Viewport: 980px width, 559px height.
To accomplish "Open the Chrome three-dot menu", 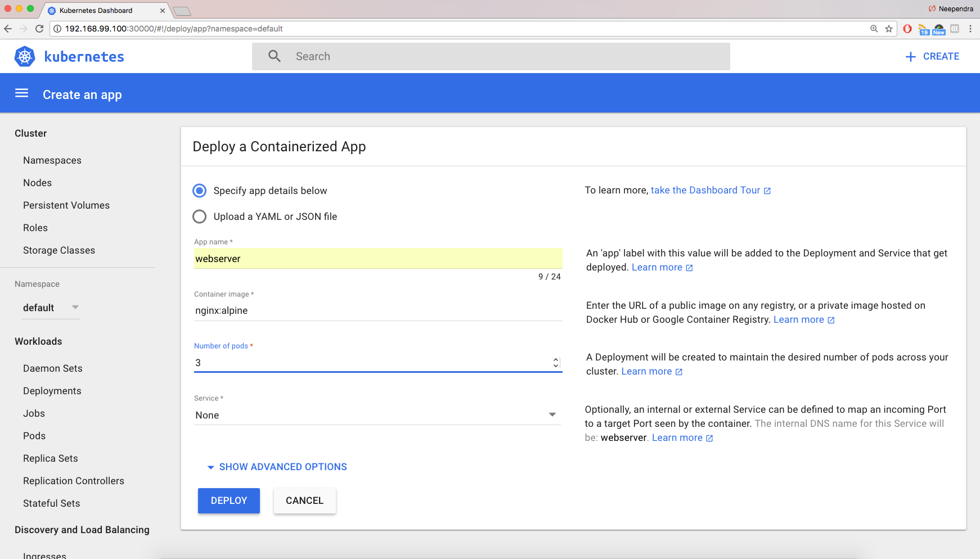I will tap(970, 29).
